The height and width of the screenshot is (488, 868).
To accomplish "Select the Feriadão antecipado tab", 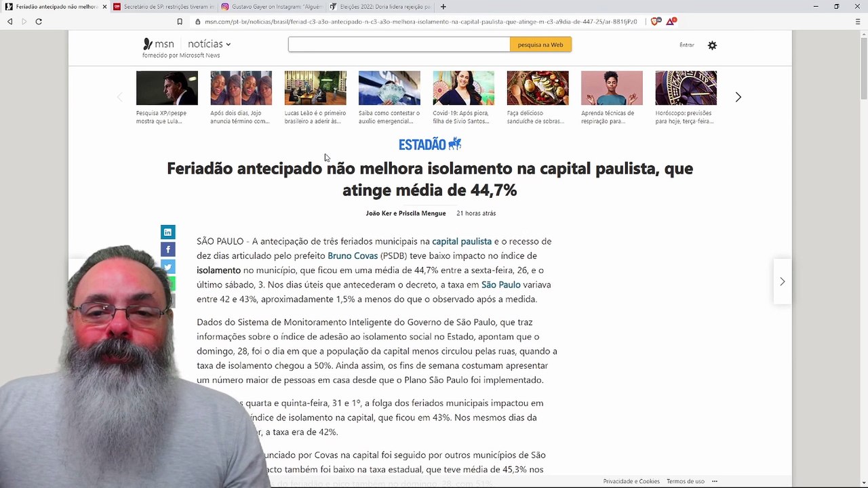I will (x=54, y=7).
